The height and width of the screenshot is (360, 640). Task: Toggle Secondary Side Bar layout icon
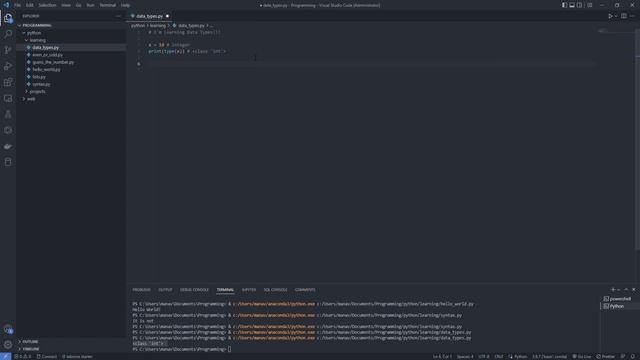(x=579, y=5)
